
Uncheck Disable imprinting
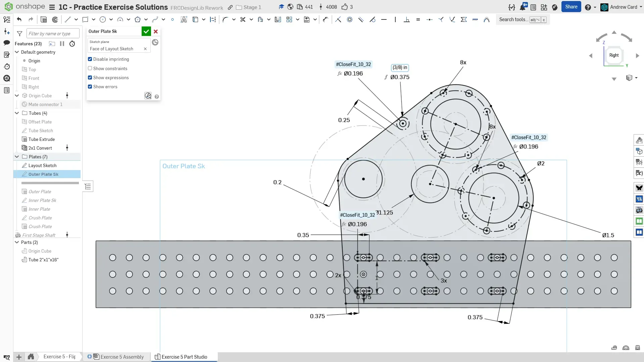(90, 59)
